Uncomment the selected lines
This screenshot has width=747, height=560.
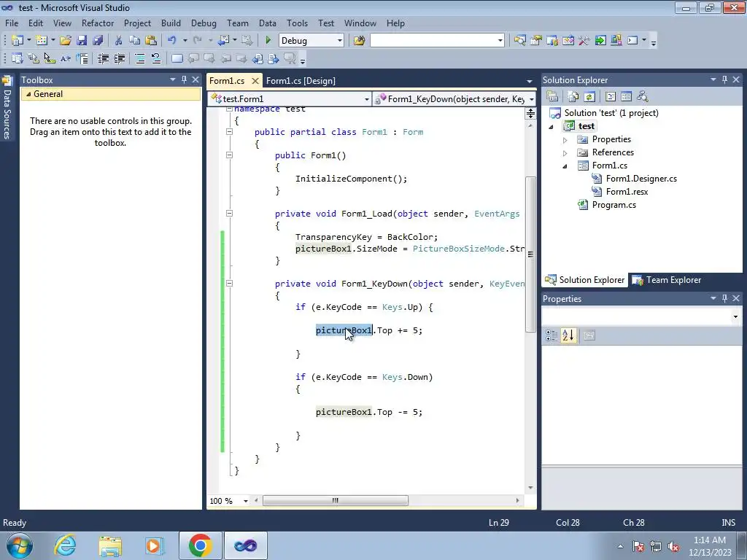[x=156, y=58]
